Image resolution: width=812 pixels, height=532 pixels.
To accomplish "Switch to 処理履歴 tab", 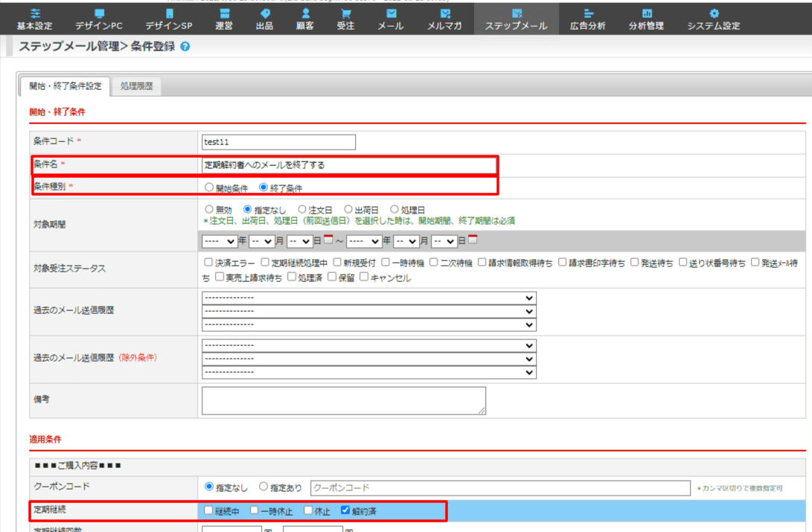I will tap(137, 86).
